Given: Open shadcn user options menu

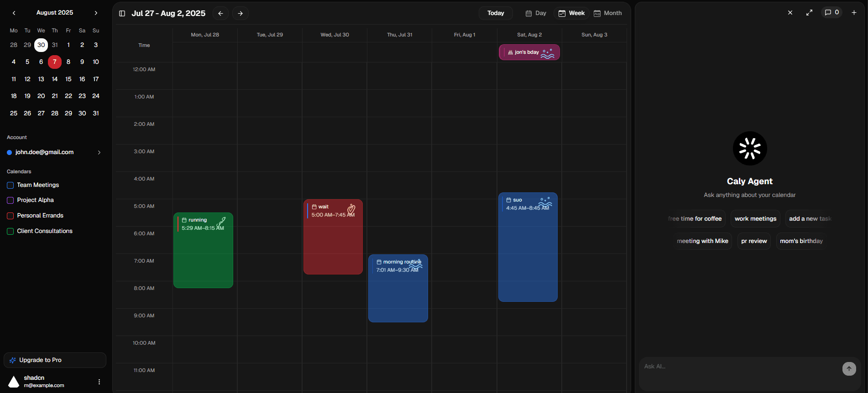Looking at the screenshot, I should [99, 382].
